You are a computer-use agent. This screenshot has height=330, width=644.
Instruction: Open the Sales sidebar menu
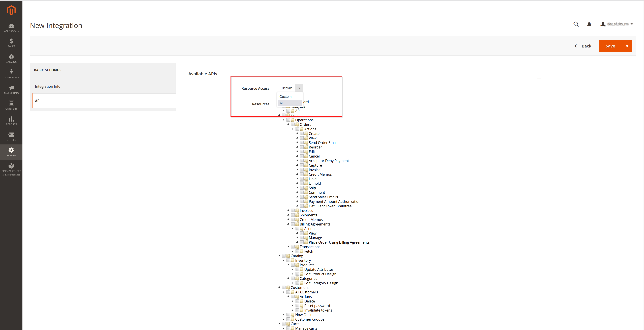pyautogui.click(x=11, y=43)
